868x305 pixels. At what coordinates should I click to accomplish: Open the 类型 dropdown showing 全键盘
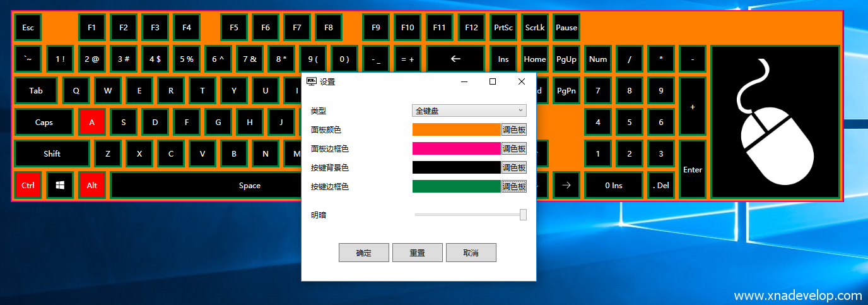coord(469,111)
